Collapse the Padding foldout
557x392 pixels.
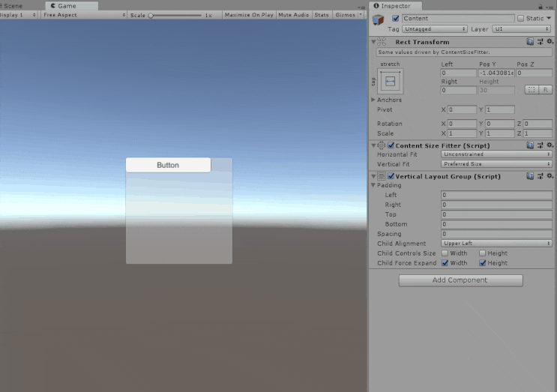tap(373, 185)
